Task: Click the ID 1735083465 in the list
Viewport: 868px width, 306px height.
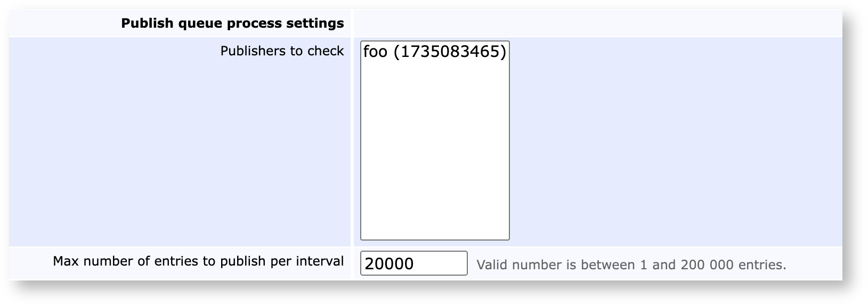Action: point(450,52)
